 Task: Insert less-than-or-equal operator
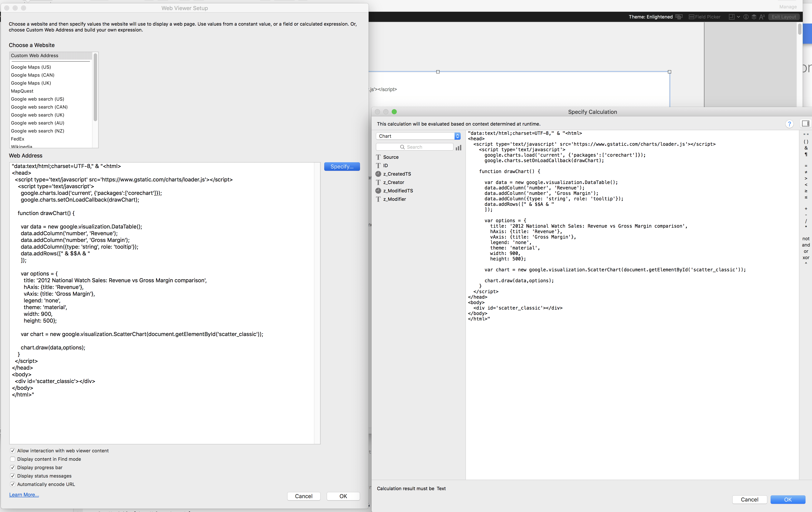[806, 198]
